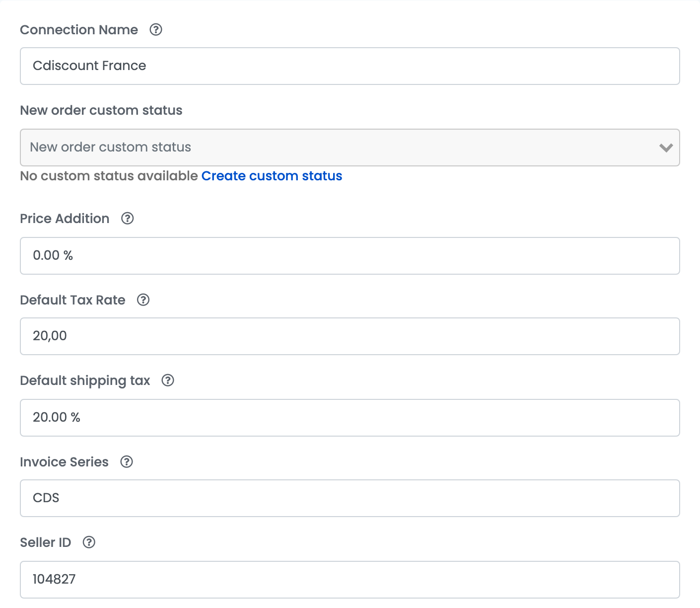Viewport: 700px width, 608px height.
Task: Edit the Cdiscount France connection name field
Action: 350,66
